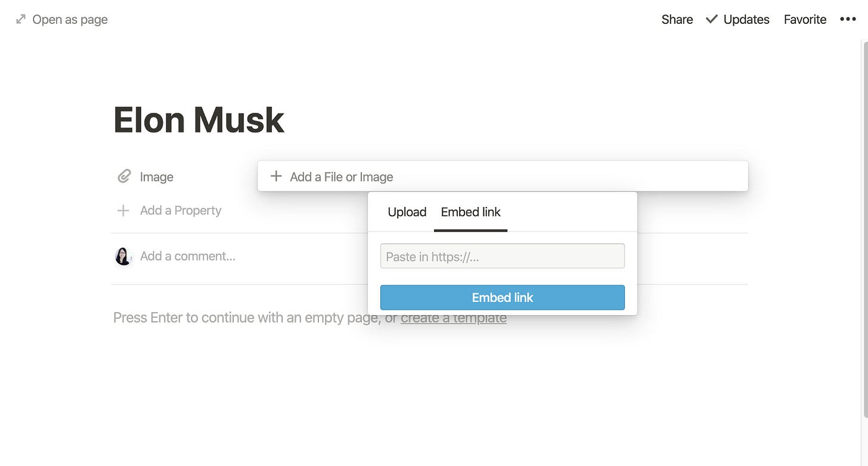The width and height of the screenshot is (868, 466).
Task: Click the Open as page link
Action: (70, 20)
